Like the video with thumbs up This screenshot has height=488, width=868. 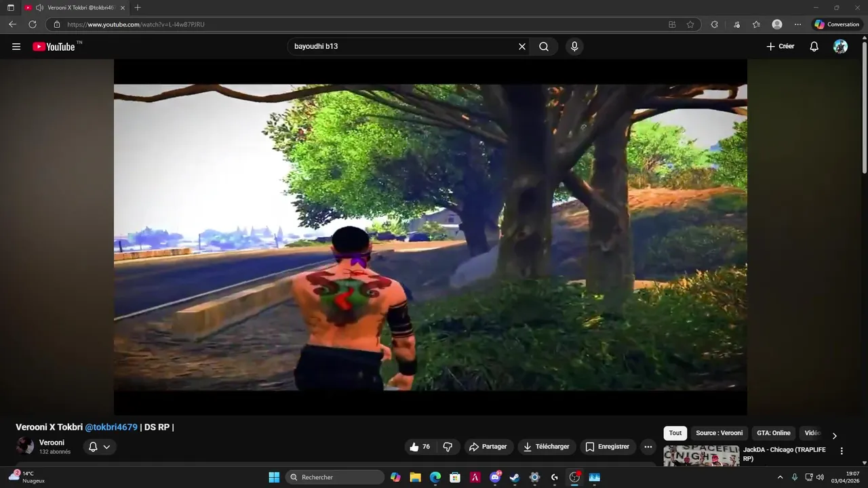[420, 447]
